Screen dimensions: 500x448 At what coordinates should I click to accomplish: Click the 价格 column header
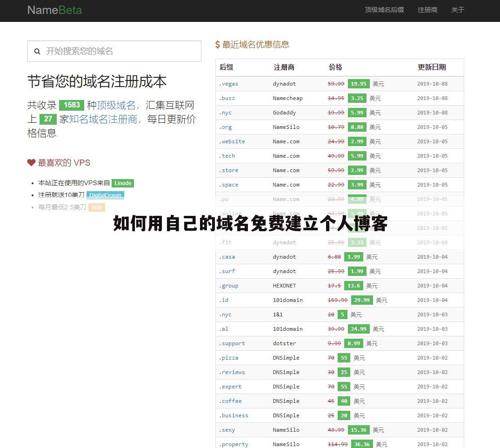335,67
